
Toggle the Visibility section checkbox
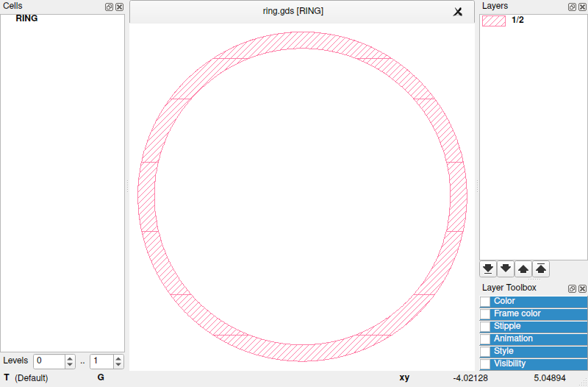coord(485,364)
